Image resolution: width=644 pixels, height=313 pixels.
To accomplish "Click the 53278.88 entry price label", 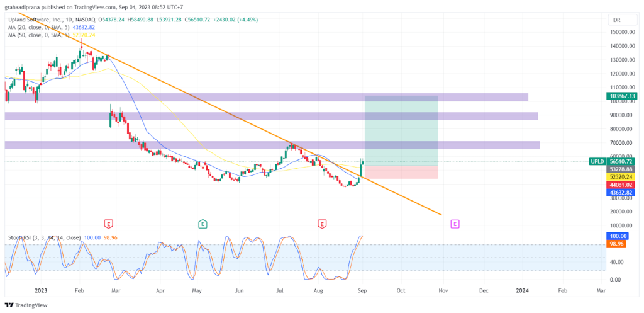I will pyautogui.click(x=621, y=169).
